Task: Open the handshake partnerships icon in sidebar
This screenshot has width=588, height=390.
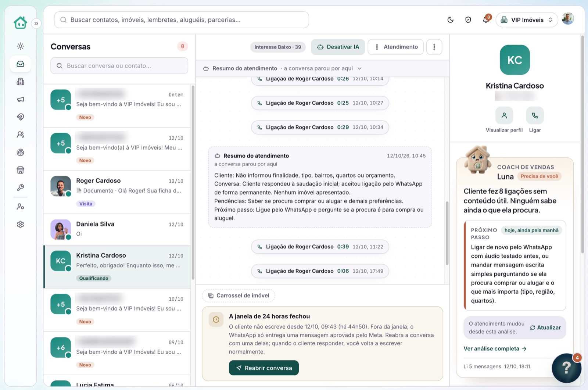Action: coord(21,117)
